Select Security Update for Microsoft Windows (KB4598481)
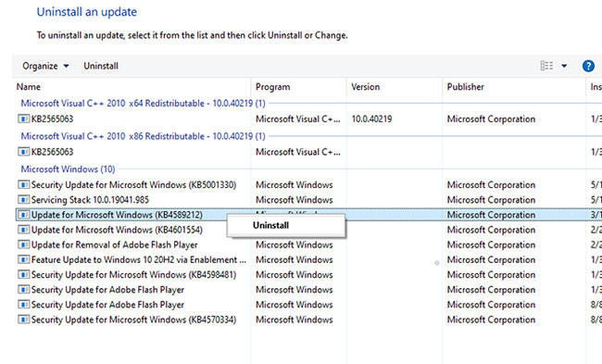This screenshot has height=364, width=602. pos(133,275)
